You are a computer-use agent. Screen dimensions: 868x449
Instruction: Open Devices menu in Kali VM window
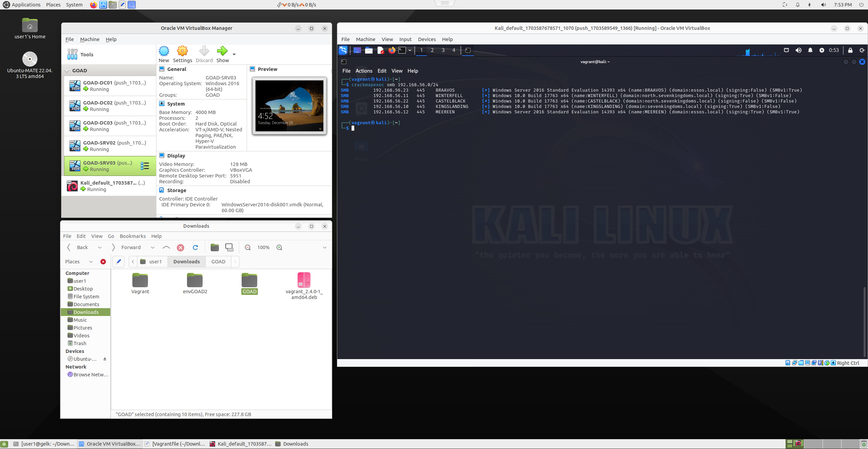click(427, 39)
